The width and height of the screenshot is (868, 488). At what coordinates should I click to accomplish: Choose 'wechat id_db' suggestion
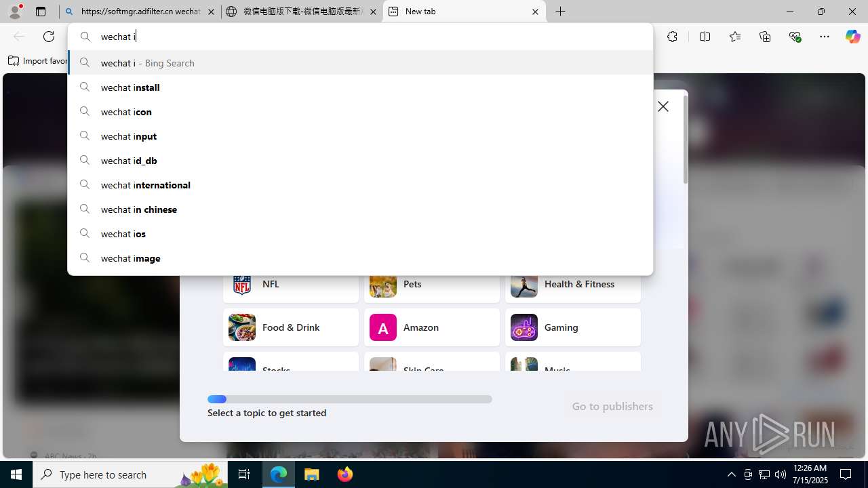(360, 161)
